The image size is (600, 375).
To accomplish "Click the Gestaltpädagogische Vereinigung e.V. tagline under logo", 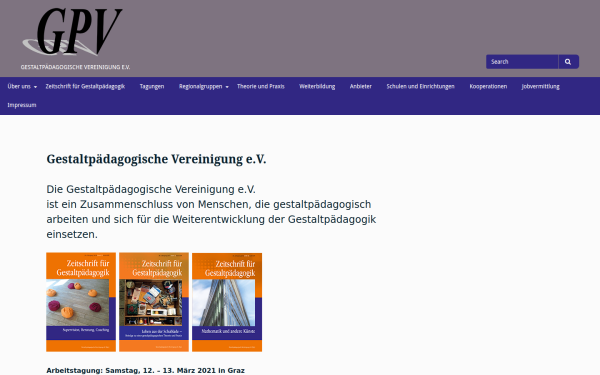I will (75, 67).
